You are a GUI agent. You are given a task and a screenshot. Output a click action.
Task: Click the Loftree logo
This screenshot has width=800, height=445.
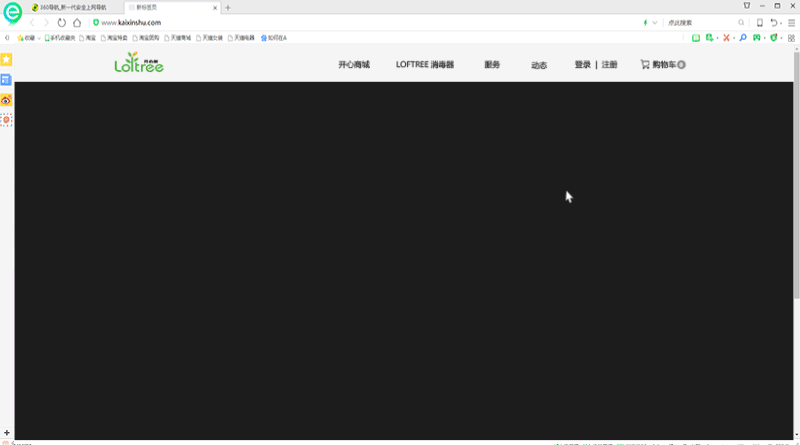(139, 63)
